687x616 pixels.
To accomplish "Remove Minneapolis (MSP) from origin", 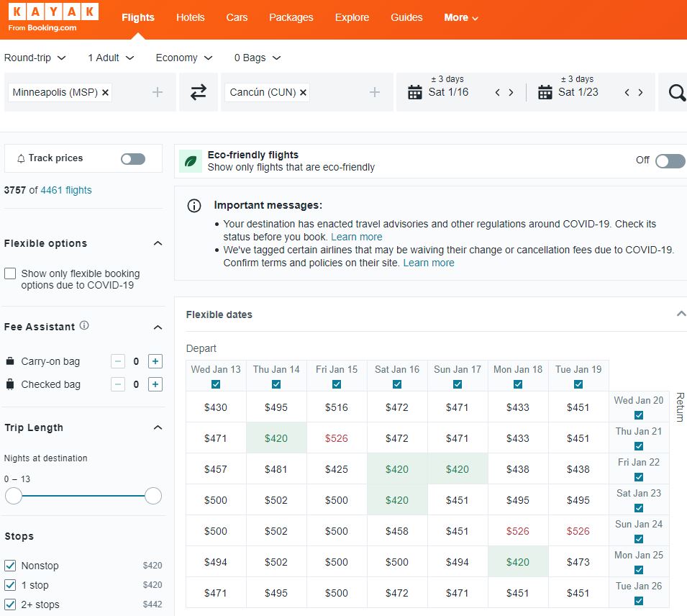I will coord(105,93).
